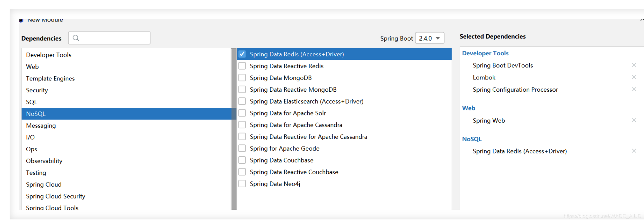Check Spring Data Reactive Redis
This screenshot has height=222, width=644.
[x=242, y=66]
